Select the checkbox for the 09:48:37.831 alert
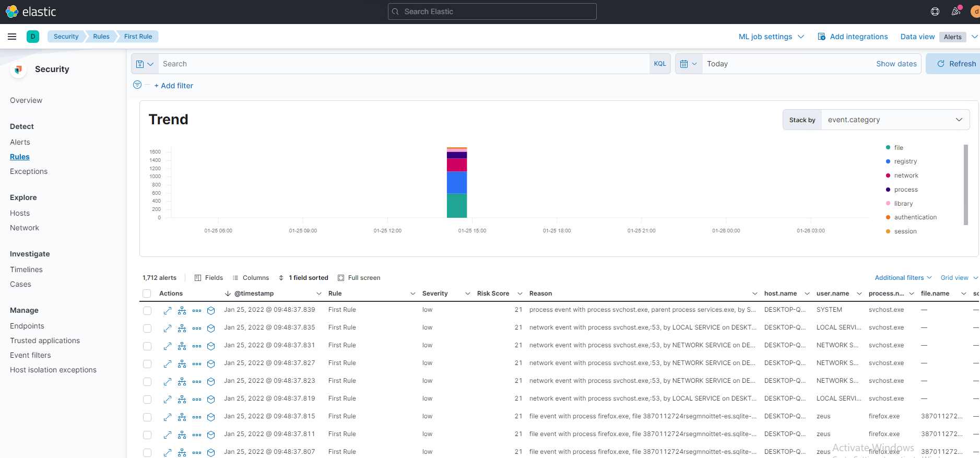The image size is (980, 458). tap(147, 346)
